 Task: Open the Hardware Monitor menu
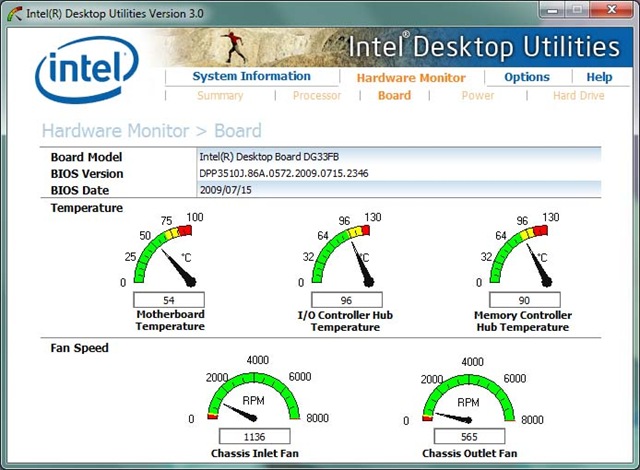410,77
